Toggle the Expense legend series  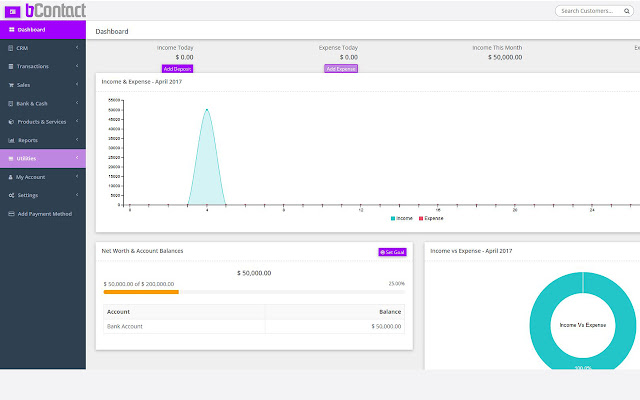click(x=431, y=217)
